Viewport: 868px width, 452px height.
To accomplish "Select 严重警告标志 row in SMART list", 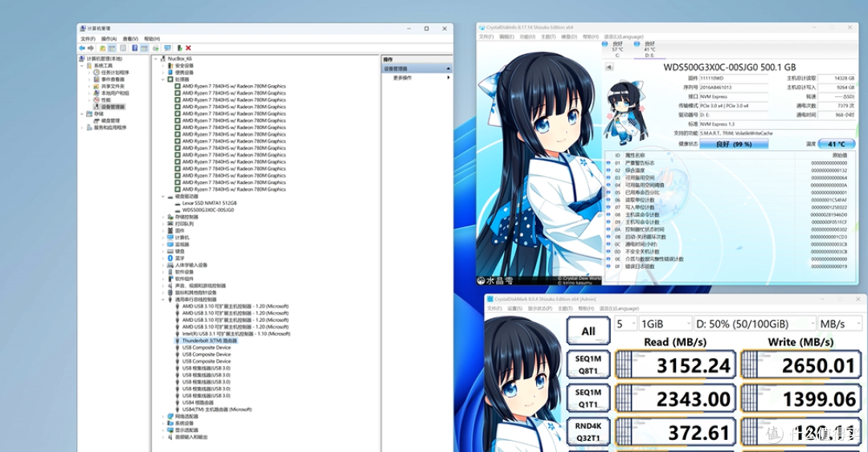I will click(x=727, y=163).
